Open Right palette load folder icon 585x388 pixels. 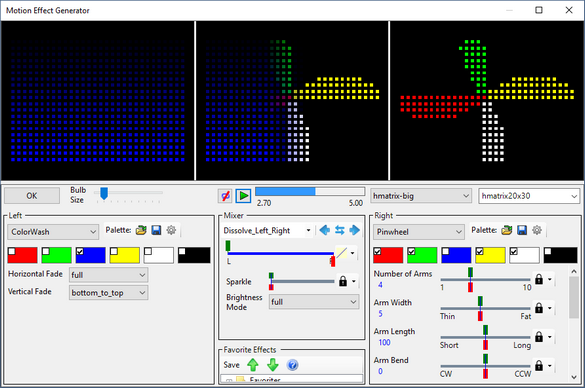[507, 230]
